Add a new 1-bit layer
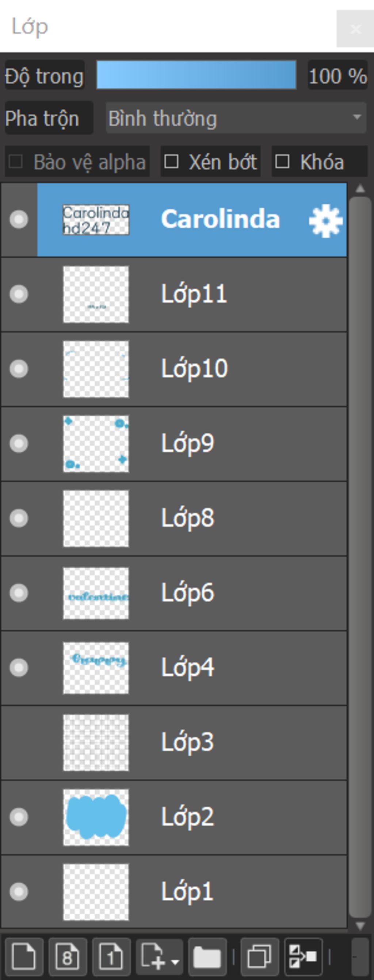The image size is (374, 980). point(110,956)
